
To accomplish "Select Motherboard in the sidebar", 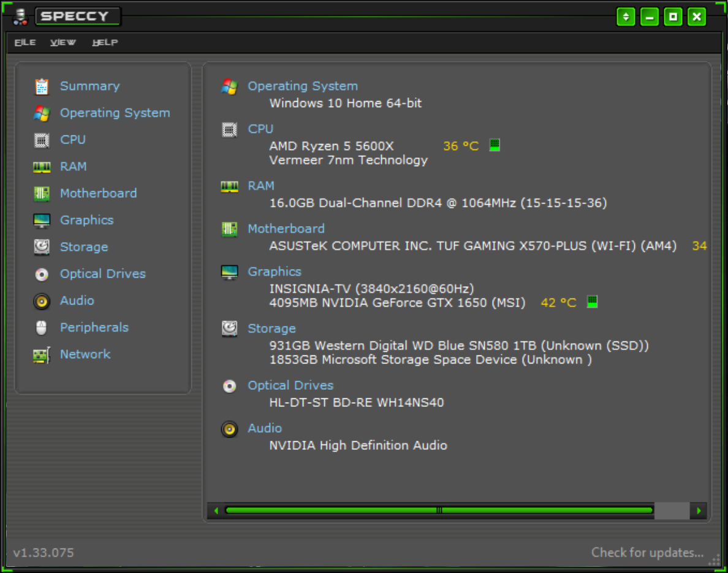I will tap(99, 194).
